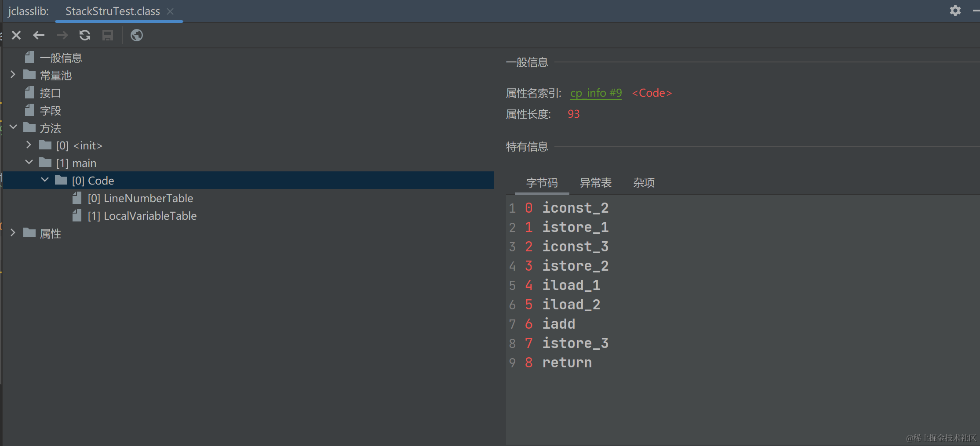980x446 pixels.
Task: Click the 字段 file icon
Action: pos(29,110)
